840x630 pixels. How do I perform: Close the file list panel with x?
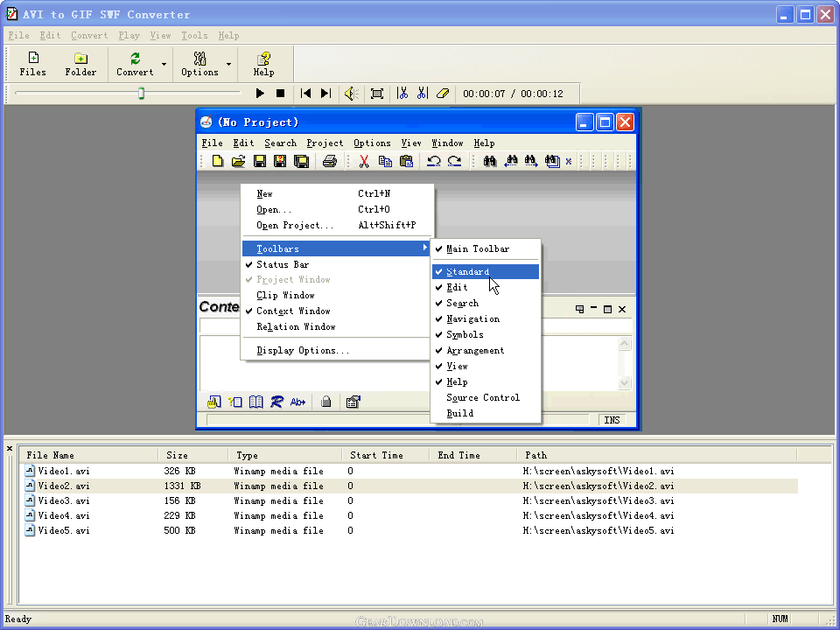coord(9,448)
